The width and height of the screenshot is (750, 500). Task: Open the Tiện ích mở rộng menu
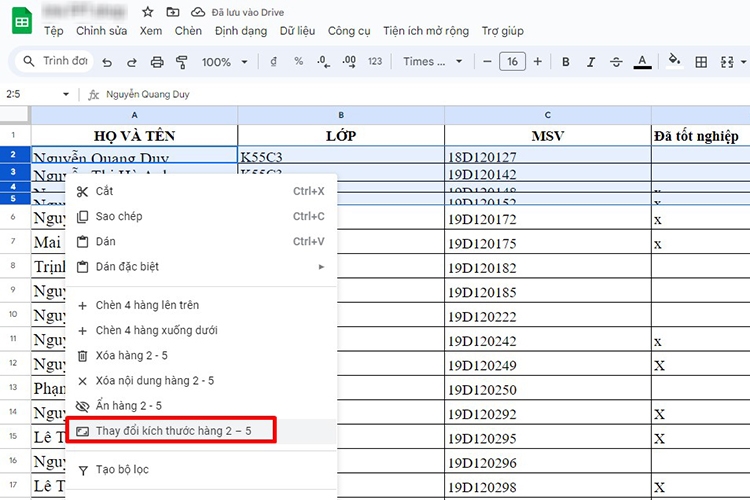click(426, 31)
